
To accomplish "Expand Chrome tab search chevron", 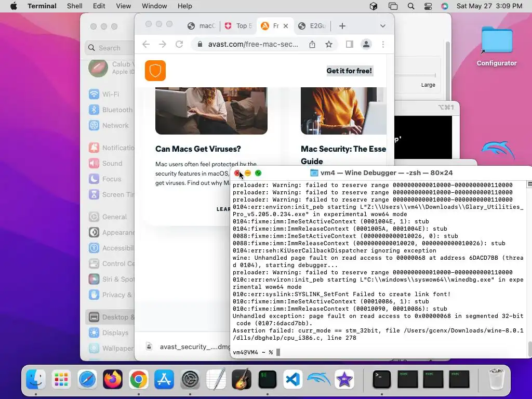I will [383, 26].
